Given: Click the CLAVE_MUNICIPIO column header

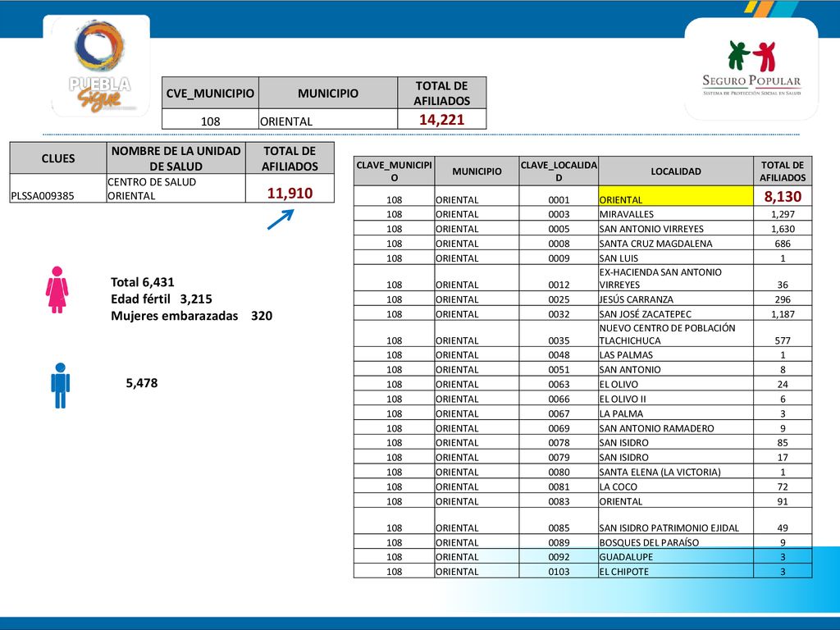Looking at the screenshot, I should point(395,171).
